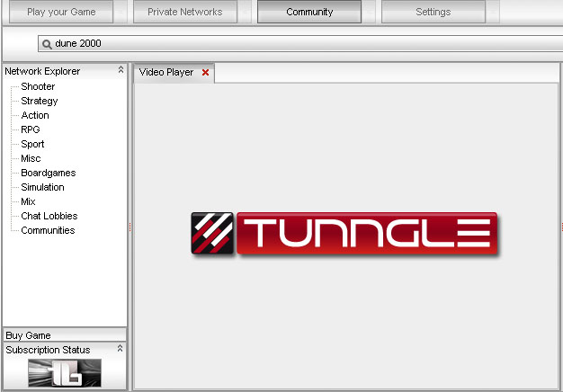Collapse the Subscription Status panel
This screenshot has height=392, width=563.
point(121,348)
